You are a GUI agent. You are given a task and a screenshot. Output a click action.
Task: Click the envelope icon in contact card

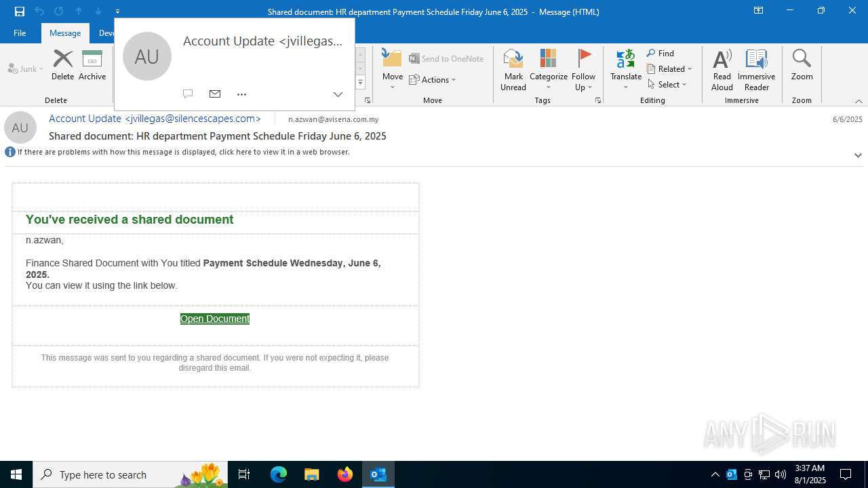pos(215,94)
